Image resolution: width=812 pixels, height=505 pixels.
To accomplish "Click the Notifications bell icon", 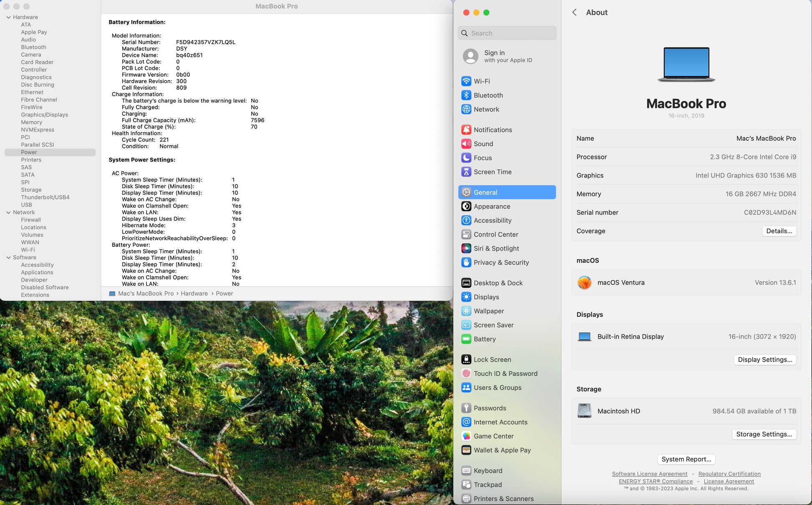I will [x=466, y=130].
